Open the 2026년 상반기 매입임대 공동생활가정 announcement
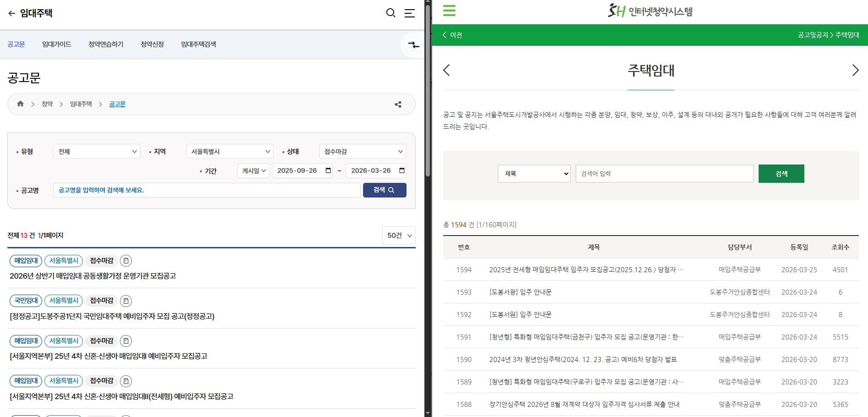The width and height of the screenshot is (868, 417). pos(93,276)
